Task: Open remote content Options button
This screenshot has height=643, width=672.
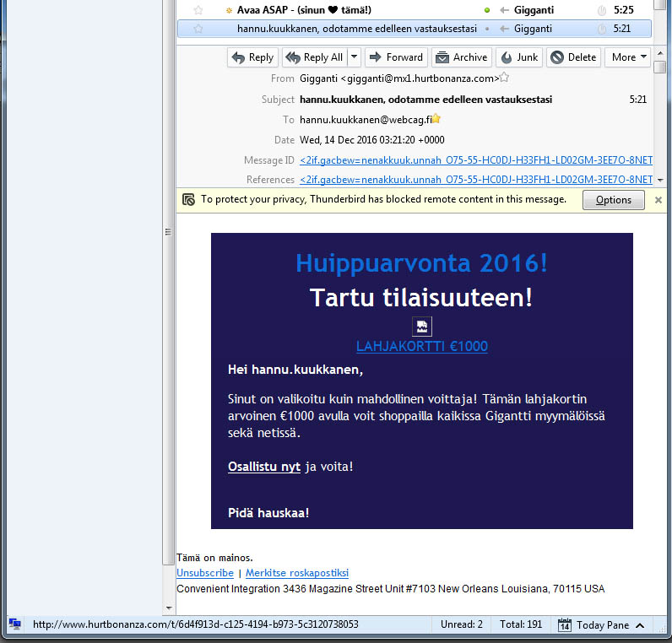Action: 613,200
